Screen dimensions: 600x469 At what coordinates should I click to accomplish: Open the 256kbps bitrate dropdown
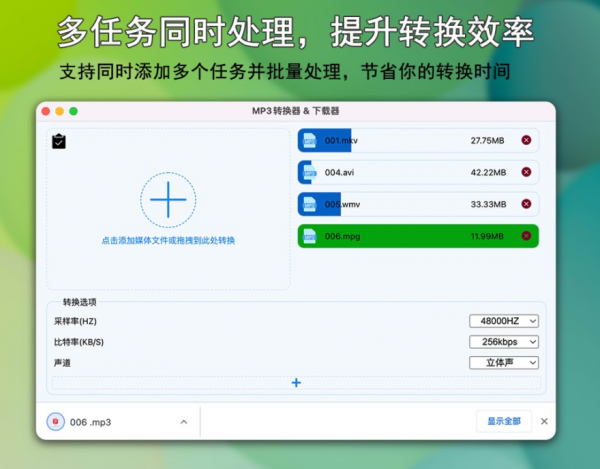[504, 342]
